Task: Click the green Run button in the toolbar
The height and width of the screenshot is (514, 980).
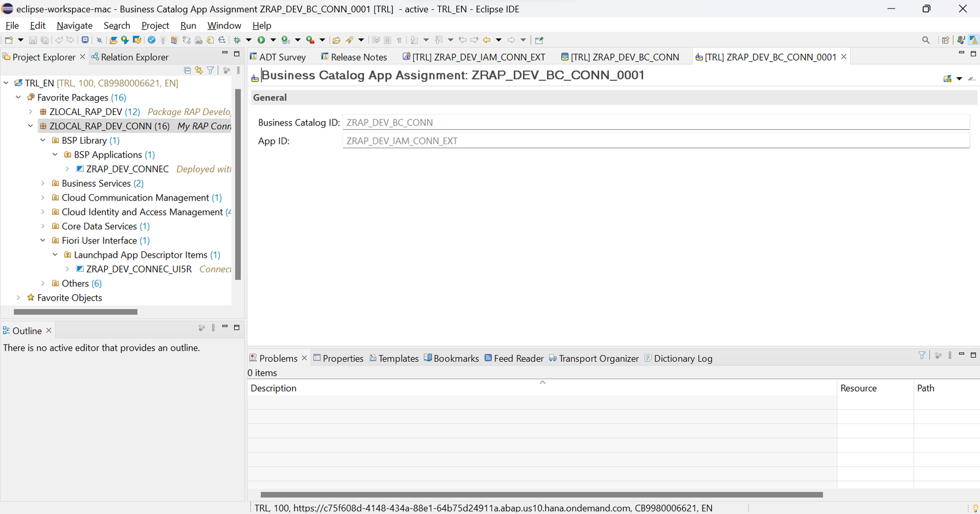Action: [x=261, y=40]
